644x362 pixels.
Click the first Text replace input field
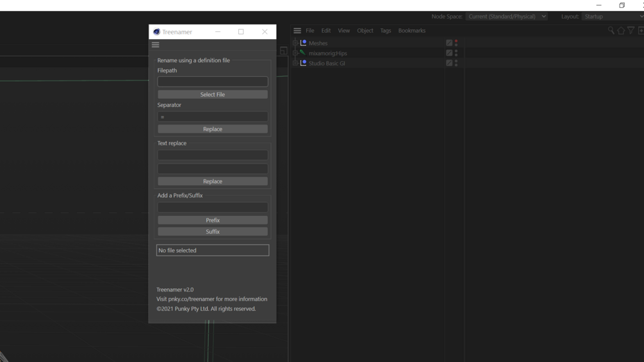click(212, 155)
